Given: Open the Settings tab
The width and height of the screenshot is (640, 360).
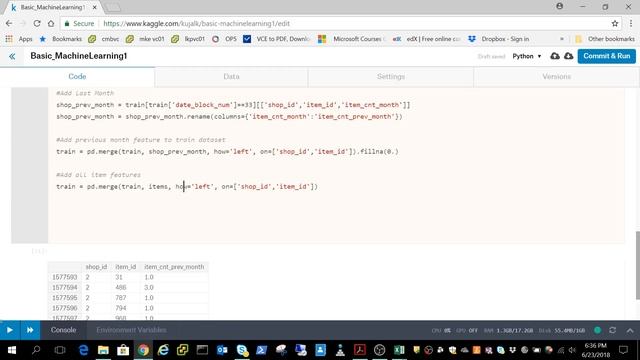Looking at the screenshot, I should pyautogui.click(x=391, y=76).
